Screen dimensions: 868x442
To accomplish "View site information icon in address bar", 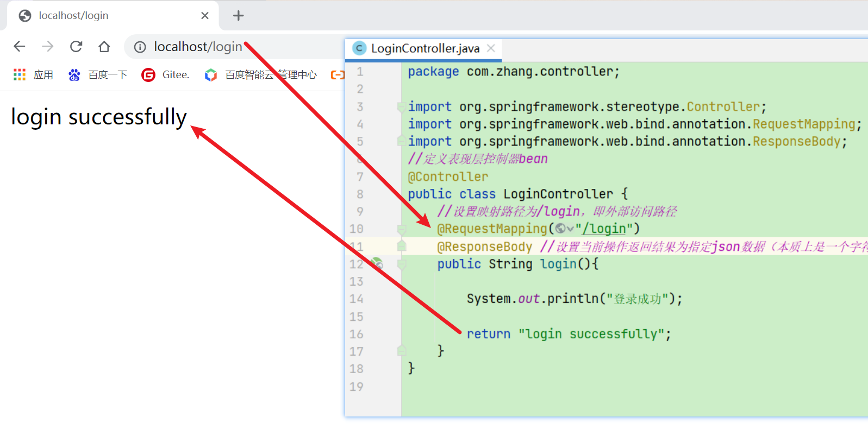I will [x=140, y=47].
